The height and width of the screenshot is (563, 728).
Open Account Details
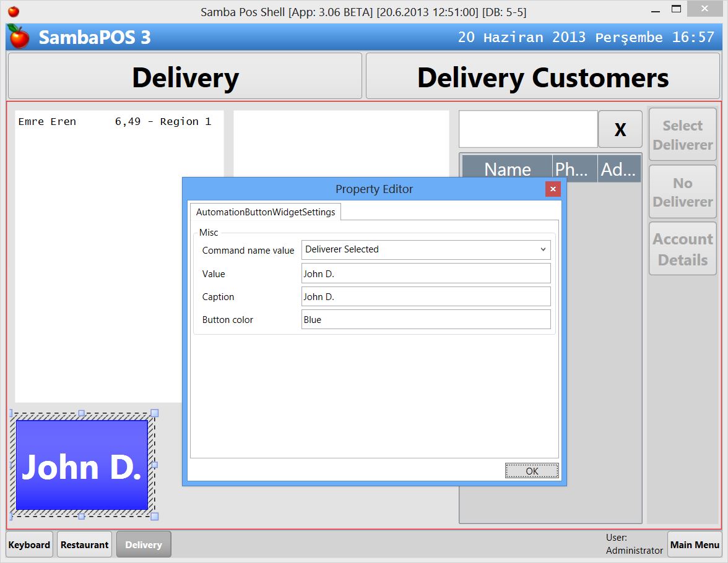[682, 249]
